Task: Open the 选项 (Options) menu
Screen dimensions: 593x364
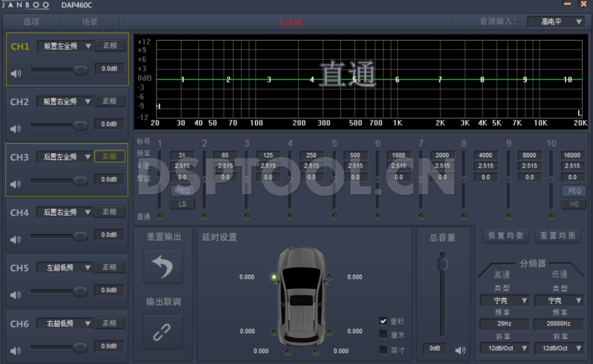Action: click(31, 22)
